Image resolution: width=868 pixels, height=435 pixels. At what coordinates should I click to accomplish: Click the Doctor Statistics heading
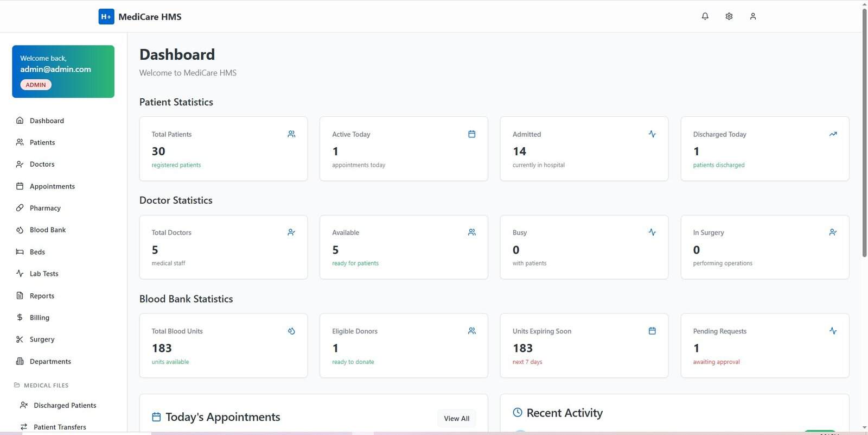[x=176, y=200]
